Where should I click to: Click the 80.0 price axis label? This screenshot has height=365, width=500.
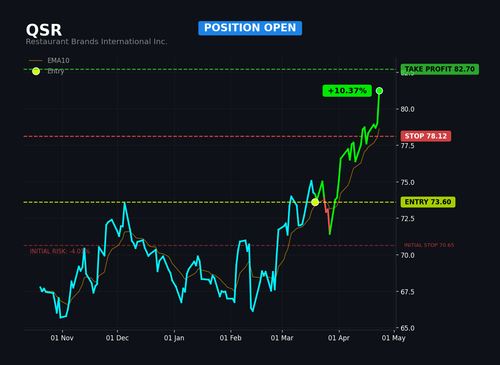pyautogui.click(x=407, y=109)
